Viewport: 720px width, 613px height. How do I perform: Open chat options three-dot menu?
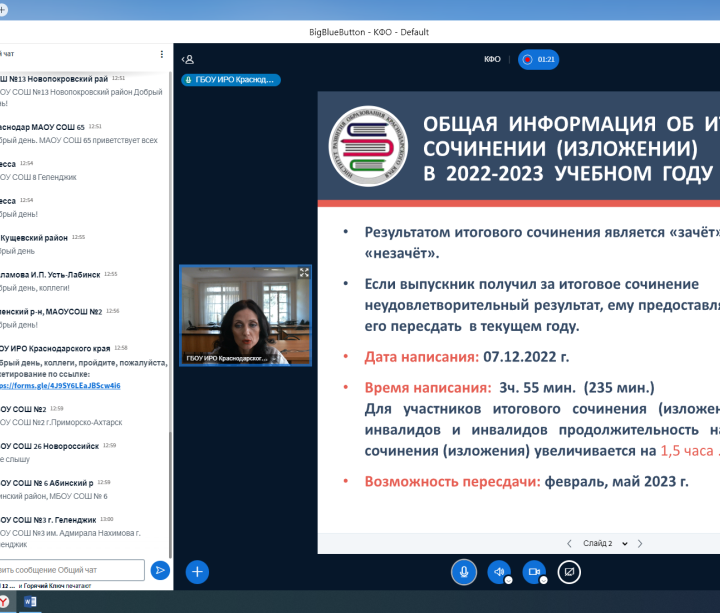tap(162, 54)
